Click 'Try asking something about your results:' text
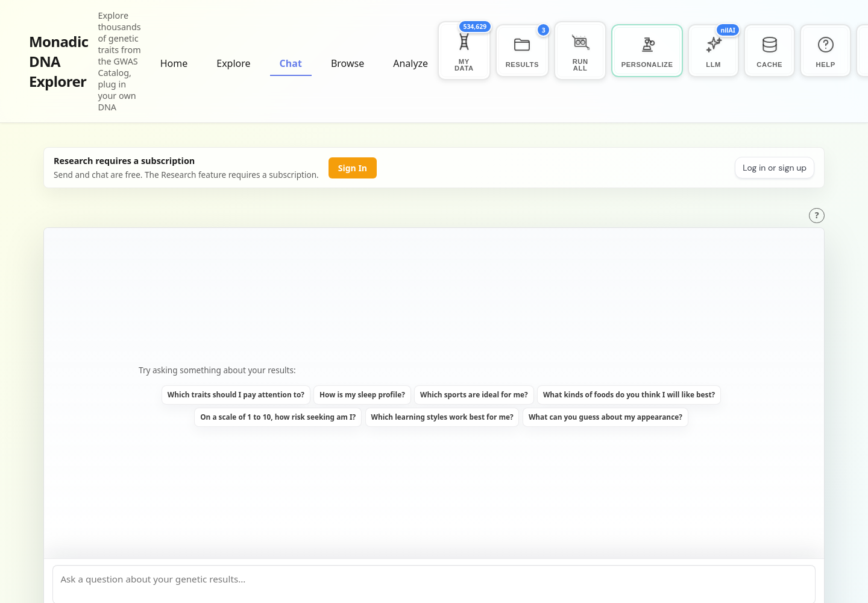 coord(217,370)
